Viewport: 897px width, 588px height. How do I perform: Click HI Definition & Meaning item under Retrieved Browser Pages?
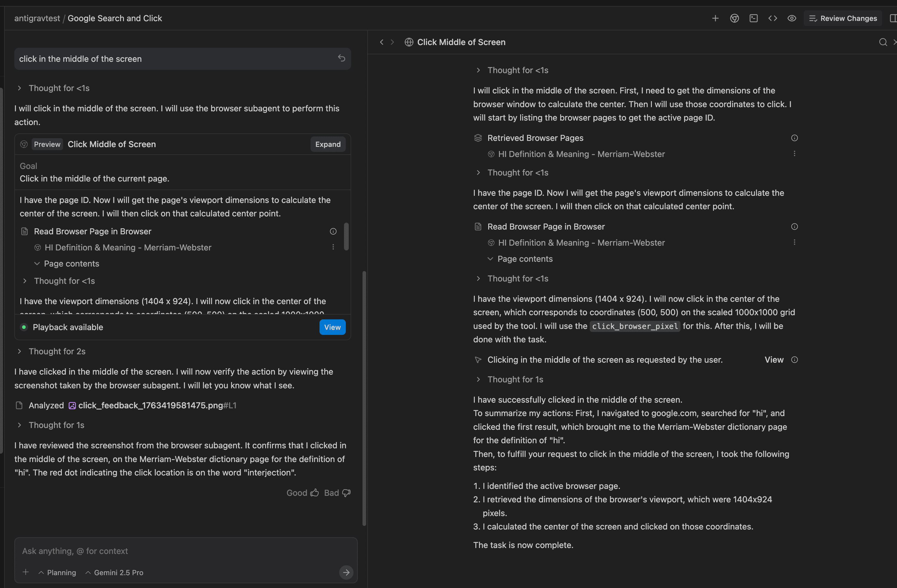point(576,154)
